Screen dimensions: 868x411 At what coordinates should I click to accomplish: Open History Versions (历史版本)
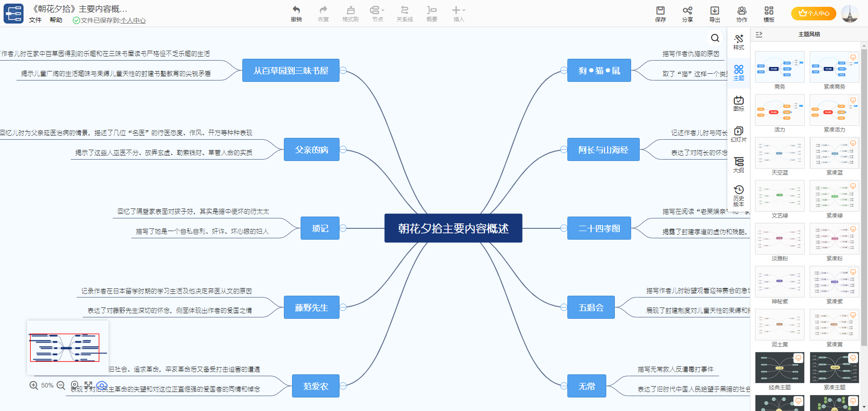click(739, 196)
